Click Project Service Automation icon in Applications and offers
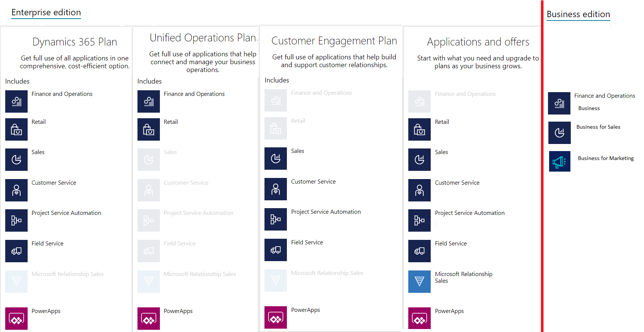This screenshot has height=332, width=644. [419, 220]
